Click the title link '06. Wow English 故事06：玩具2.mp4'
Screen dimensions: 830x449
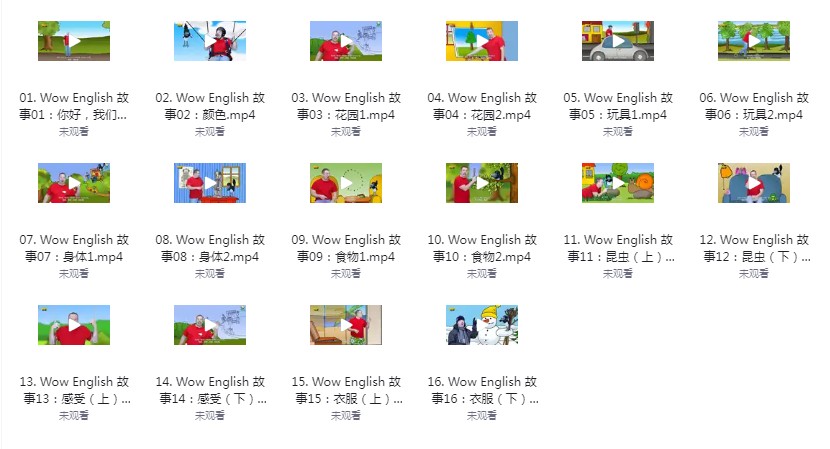pyautogui.click(x=754, y=106)
